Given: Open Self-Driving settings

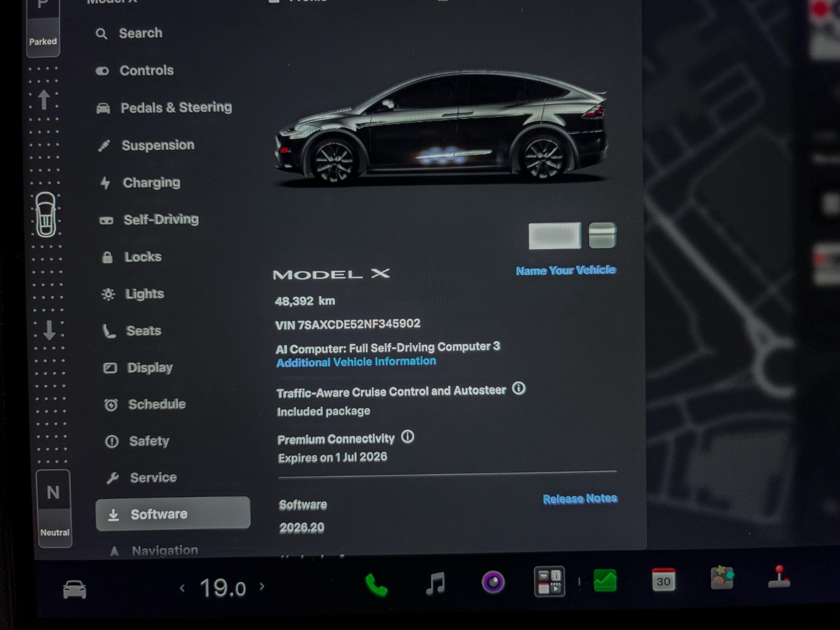Looking at the screenshot, I should (149, 219).
